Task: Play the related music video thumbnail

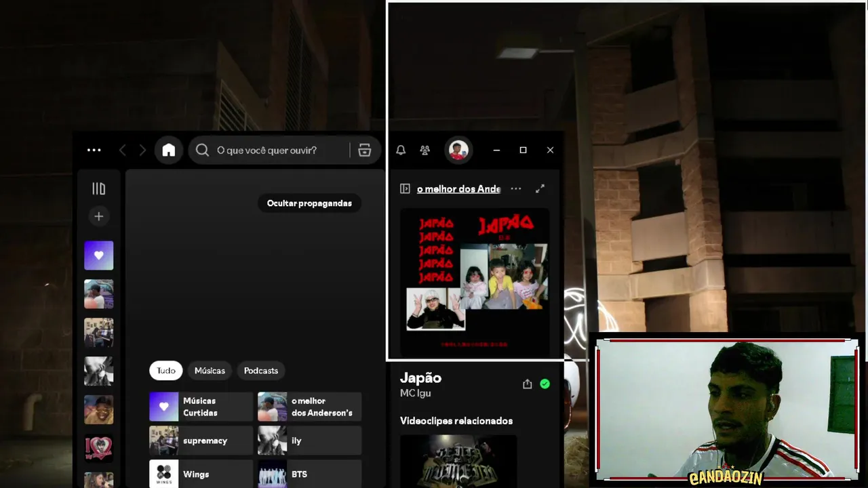Action: click(458, 462)
